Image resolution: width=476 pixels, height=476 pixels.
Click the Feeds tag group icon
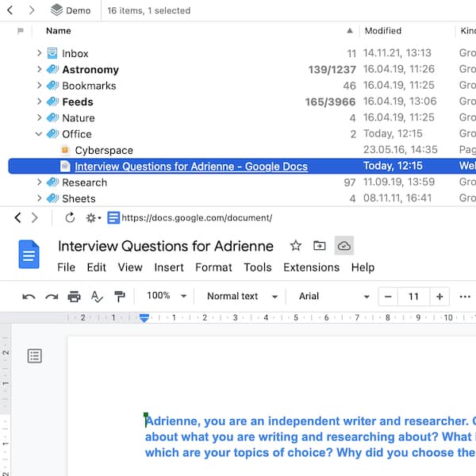tap(52, 102)
